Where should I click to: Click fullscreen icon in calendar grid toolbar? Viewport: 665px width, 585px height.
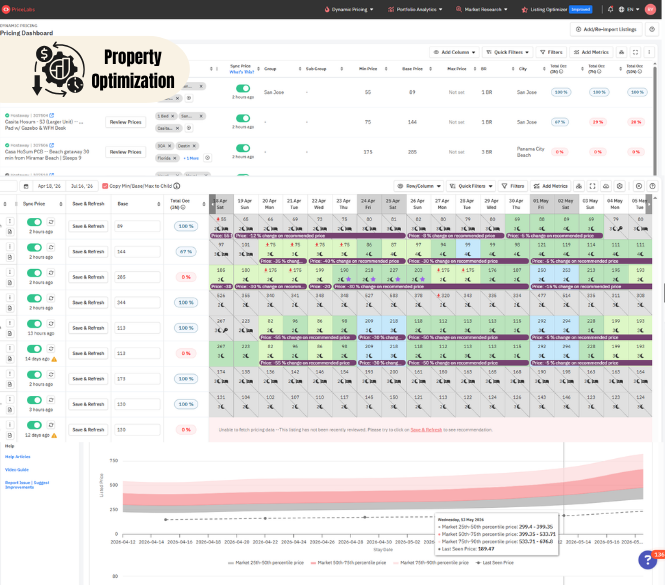pos(592,186)
